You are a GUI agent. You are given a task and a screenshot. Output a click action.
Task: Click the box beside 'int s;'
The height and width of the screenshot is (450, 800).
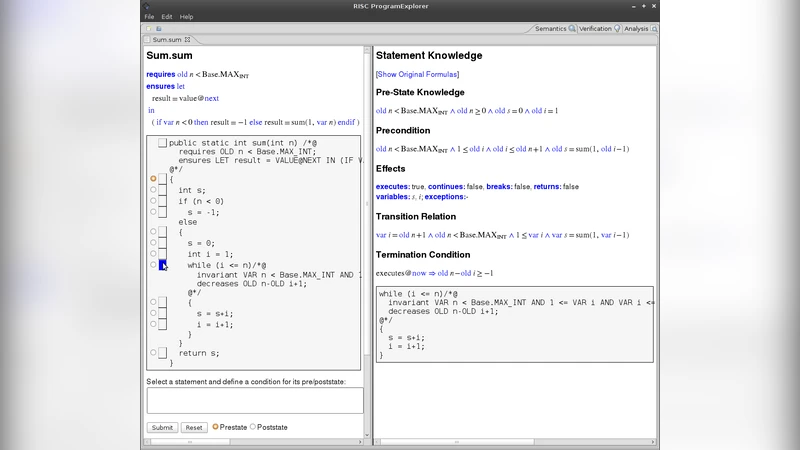point(162,190)
